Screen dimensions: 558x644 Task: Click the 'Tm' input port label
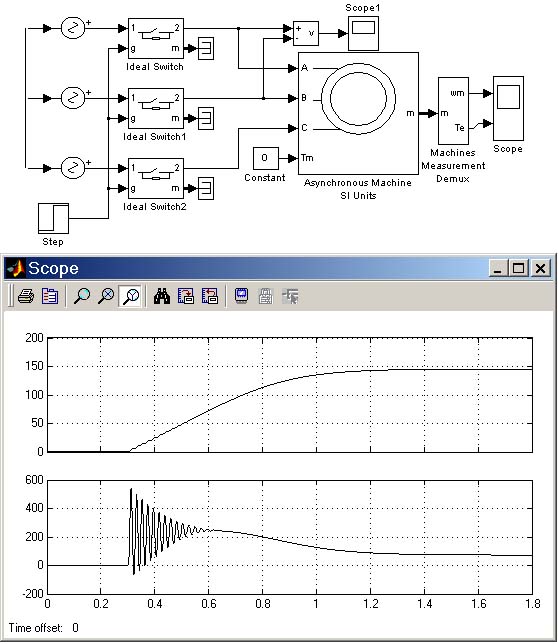pyautogui.click(x=307, y=158)
